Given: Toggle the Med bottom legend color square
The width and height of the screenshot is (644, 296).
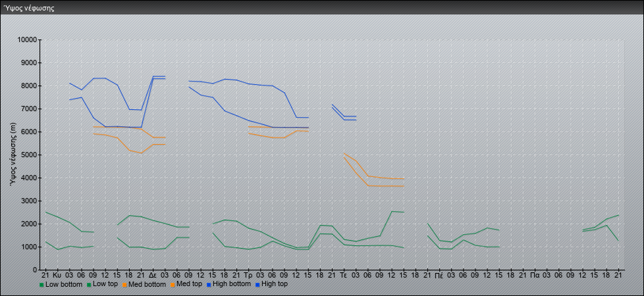Looking at the screenshot, I should pyautogui.click(x=124, y=285).
